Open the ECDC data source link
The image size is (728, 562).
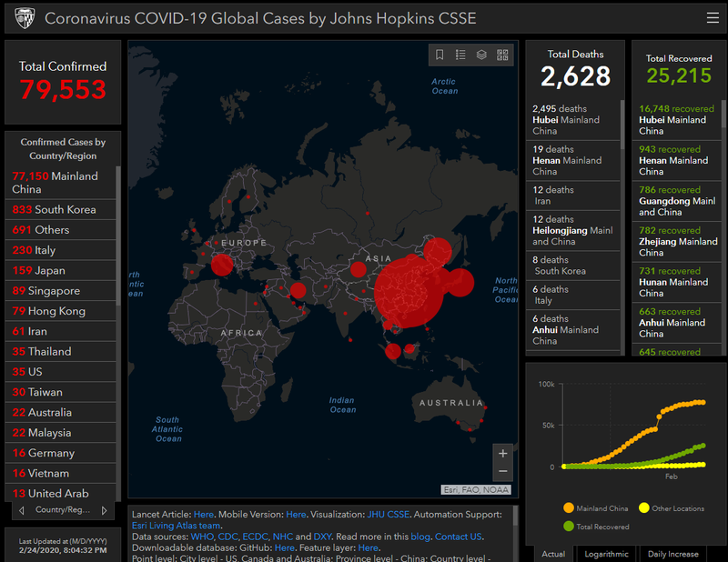point(256,537)
